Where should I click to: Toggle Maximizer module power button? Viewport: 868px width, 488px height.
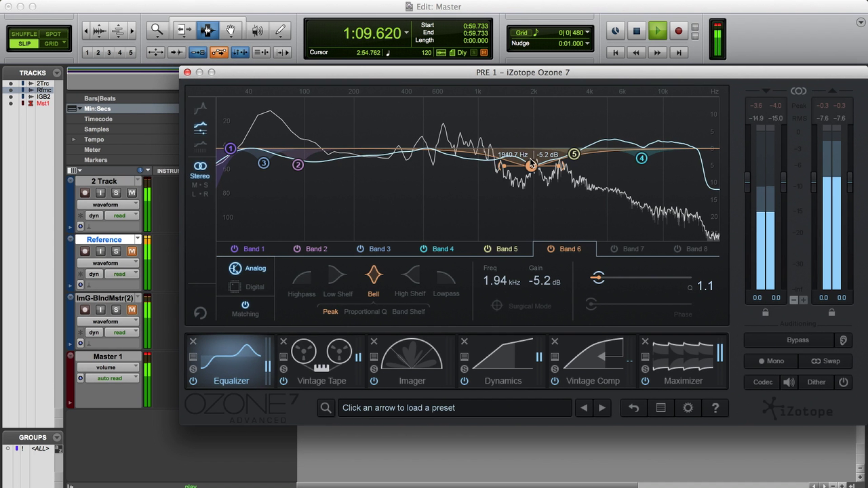click(645, 381)
